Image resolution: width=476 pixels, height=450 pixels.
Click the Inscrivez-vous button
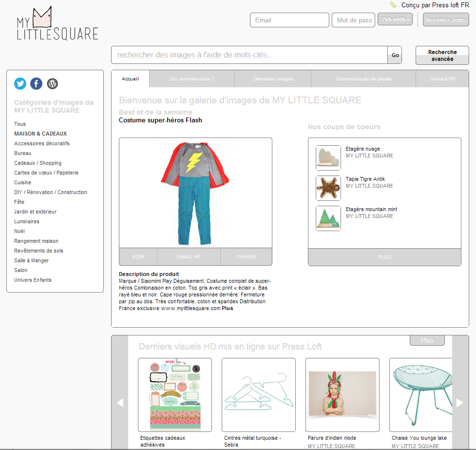coord(446,20)
